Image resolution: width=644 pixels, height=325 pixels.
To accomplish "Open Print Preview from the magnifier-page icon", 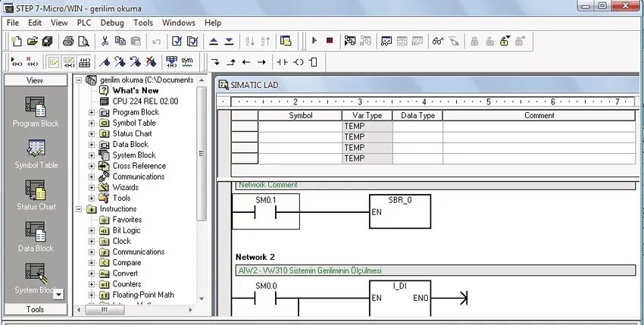I will (x=83, y=41).
